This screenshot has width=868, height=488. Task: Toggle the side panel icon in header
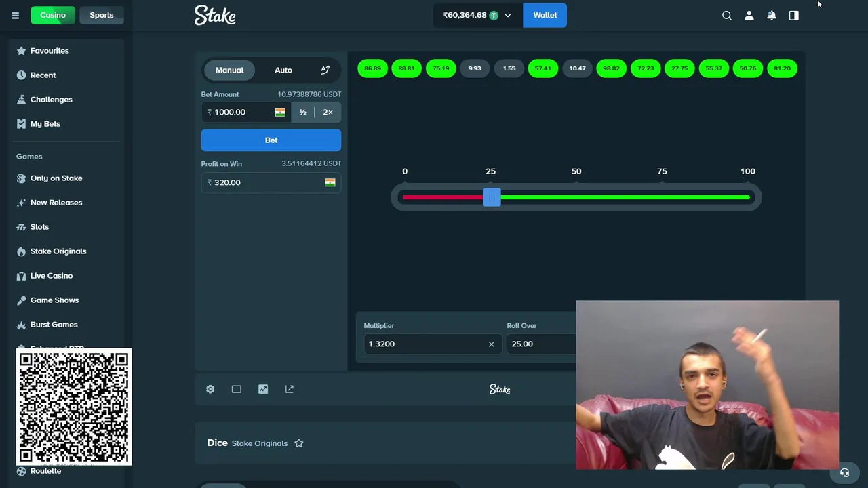[794, 15]
